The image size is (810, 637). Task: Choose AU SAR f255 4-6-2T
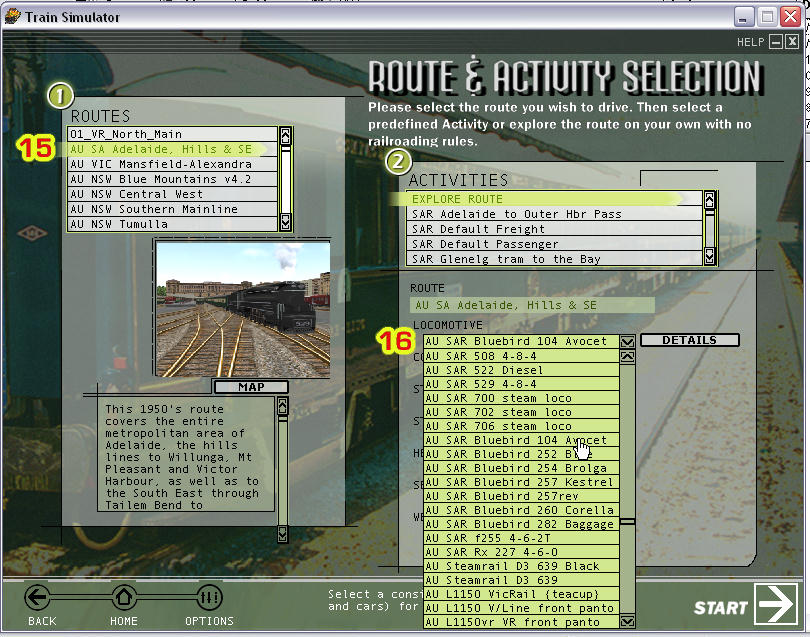tap(521, 538)
